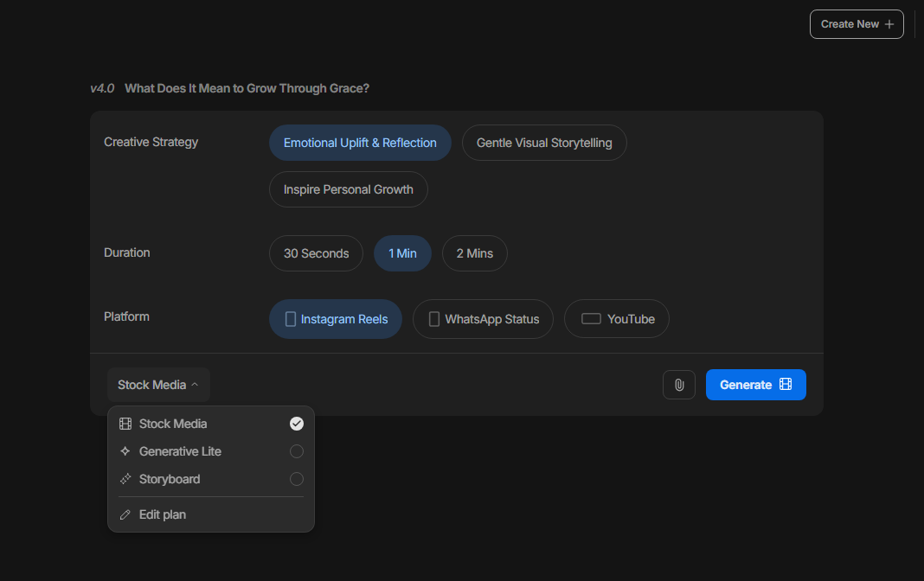924x581 pixels.
Task: Click the Creative Strategy label
Action: (x=151, y=142)
